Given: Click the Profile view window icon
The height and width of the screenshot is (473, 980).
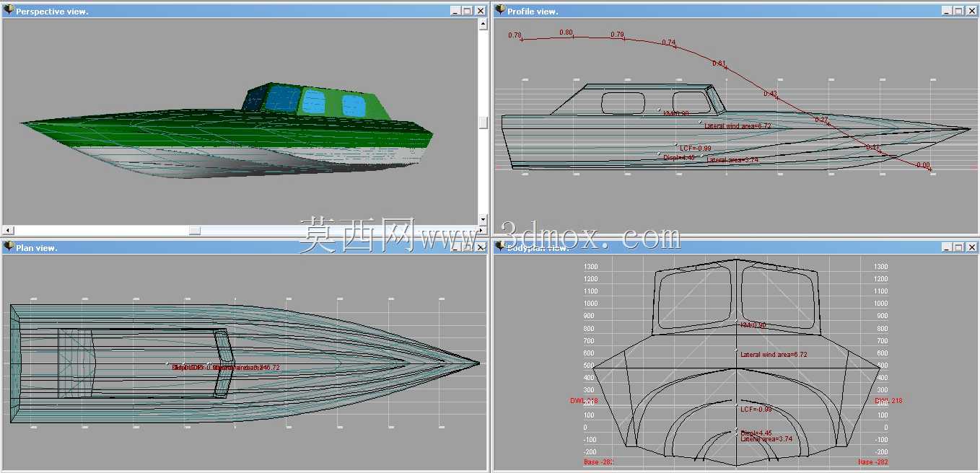Looking at the screenshot, I should (x=499, y=10).
